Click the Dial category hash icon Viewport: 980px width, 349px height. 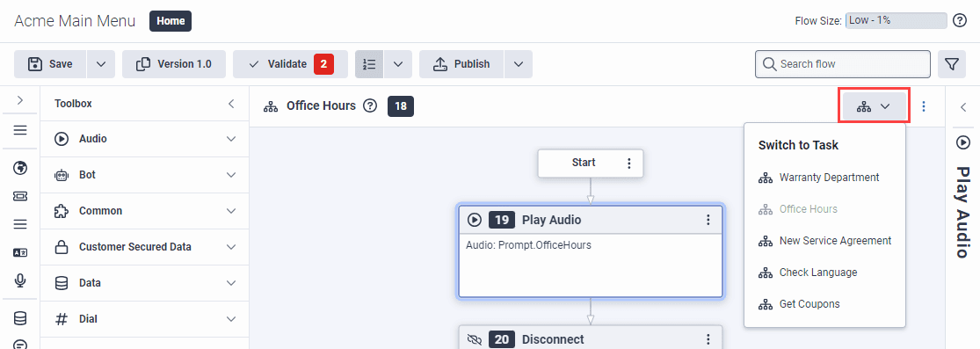[62, 319]
